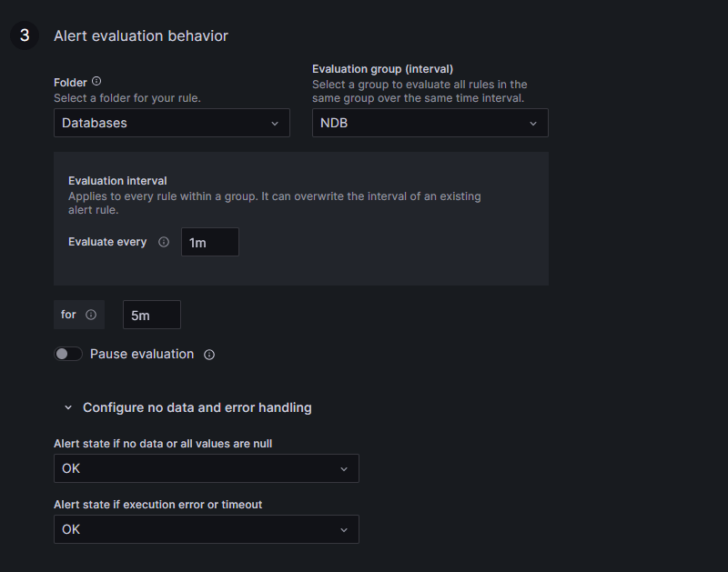Click the chevron on the Databases folder selector

[276, 123]
